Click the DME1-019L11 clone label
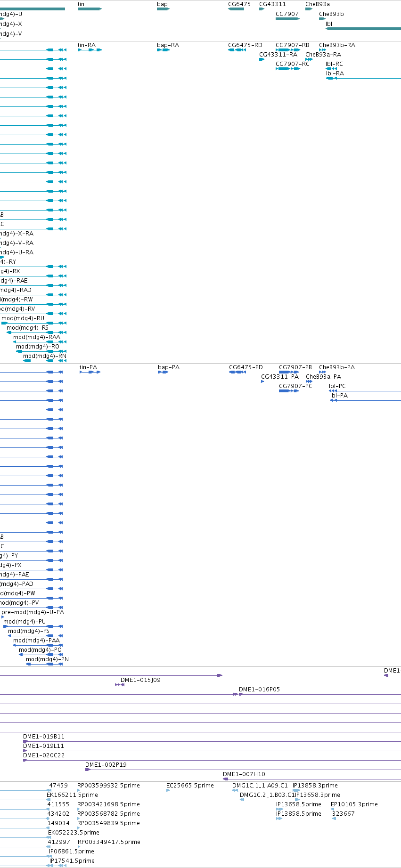The height and width of the screenshot is (868, 401). [43, 746]
